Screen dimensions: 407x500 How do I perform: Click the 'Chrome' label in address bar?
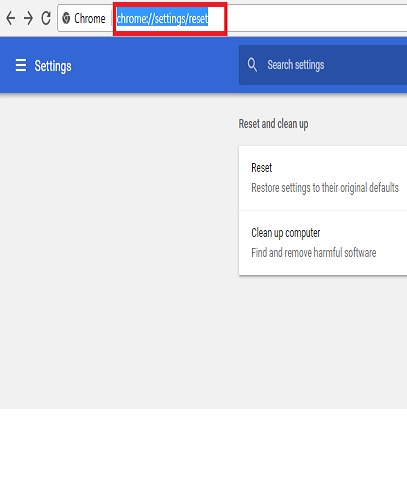pos(90,18)
